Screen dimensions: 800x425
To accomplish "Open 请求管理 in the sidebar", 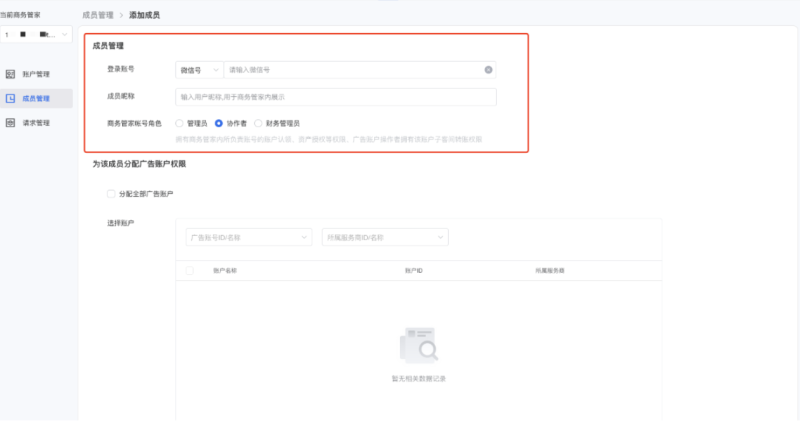I will [36, 123].
